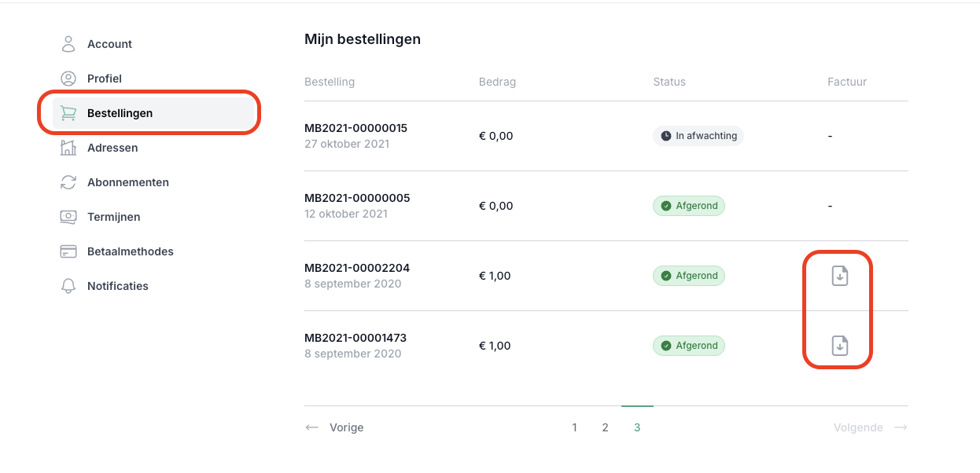Open the Adressen sidebar section

click(112, 148)
